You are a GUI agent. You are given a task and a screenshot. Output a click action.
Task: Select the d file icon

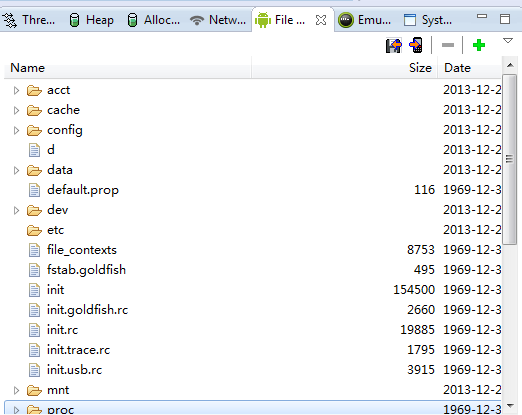(x=34, y=150)
